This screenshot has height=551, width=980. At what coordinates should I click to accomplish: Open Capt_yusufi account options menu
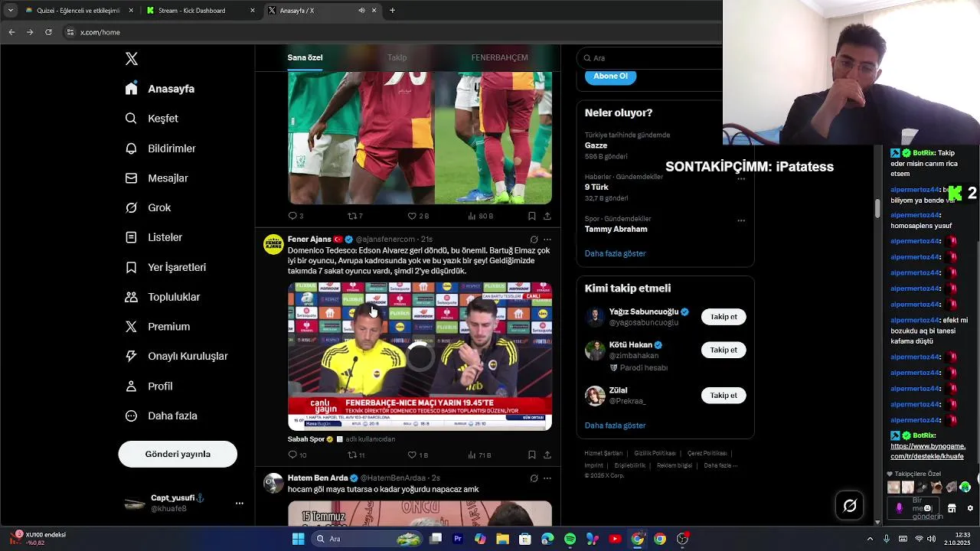point(240,503)
